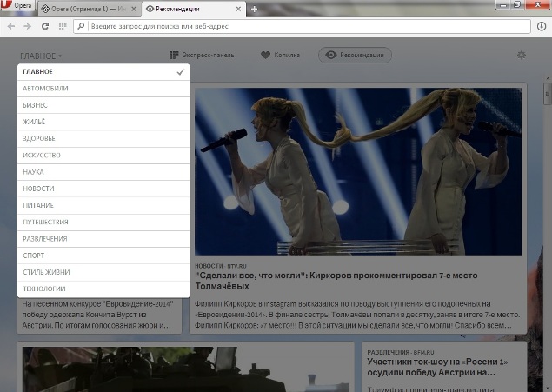This screenshot has height=392, width=552.
Task: Go forward to the next page
Action: (x=28, y=26)
